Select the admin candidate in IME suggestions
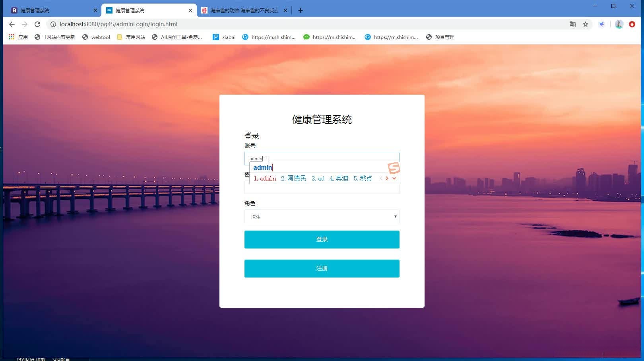The image size is (644, 361). click(x=264, y=178)
